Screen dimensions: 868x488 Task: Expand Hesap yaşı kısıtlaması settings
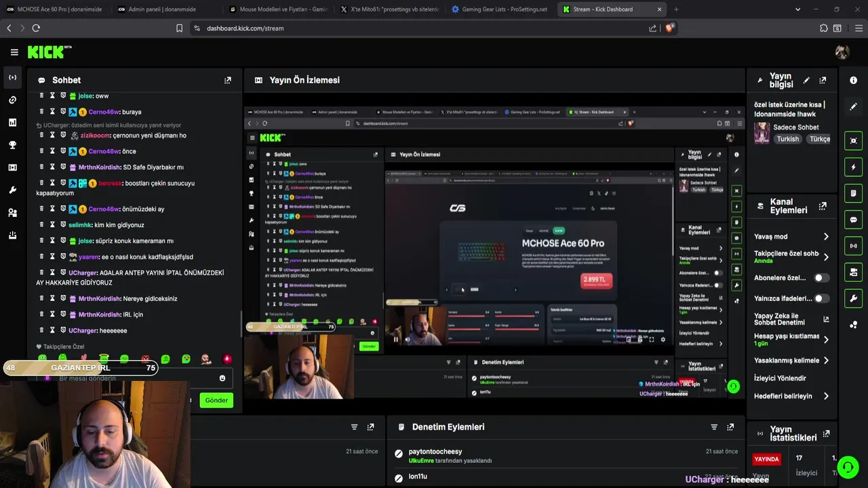[x=825, y=340]
